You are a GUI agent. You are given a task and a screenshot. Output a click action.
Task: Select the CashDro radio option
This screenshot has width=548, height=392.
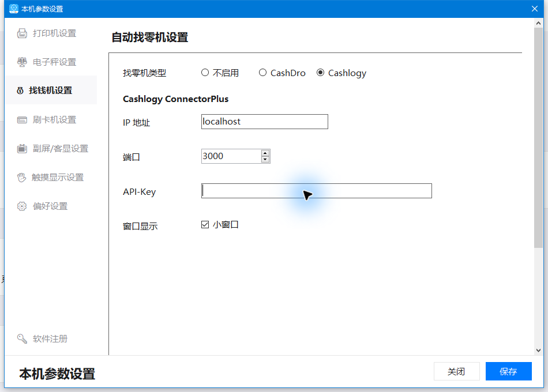coord(262,72)
